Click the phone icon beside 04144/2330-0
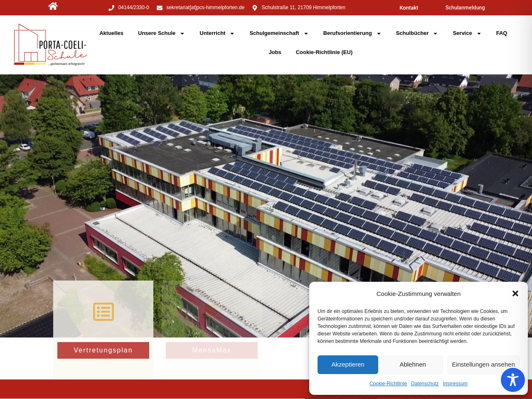 [111, 8]
